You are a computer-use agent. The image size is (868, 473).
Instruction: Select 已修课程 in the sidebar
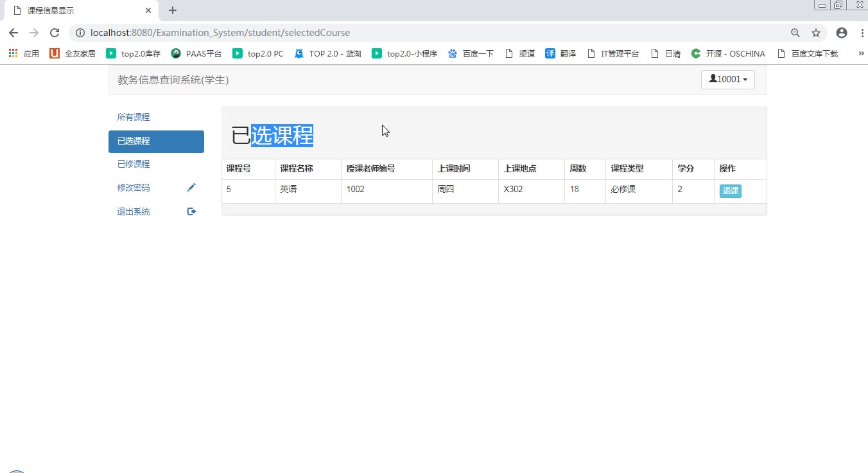point(134,164)
